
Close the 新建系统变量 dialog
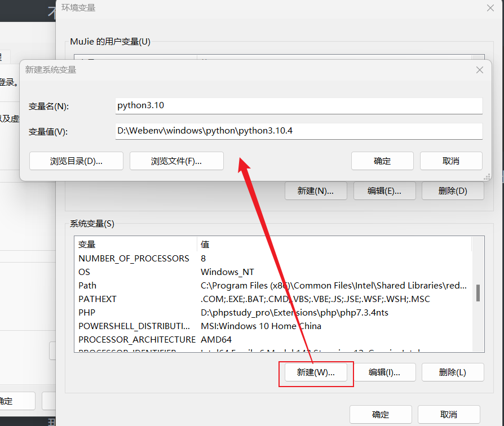(479, 70)
